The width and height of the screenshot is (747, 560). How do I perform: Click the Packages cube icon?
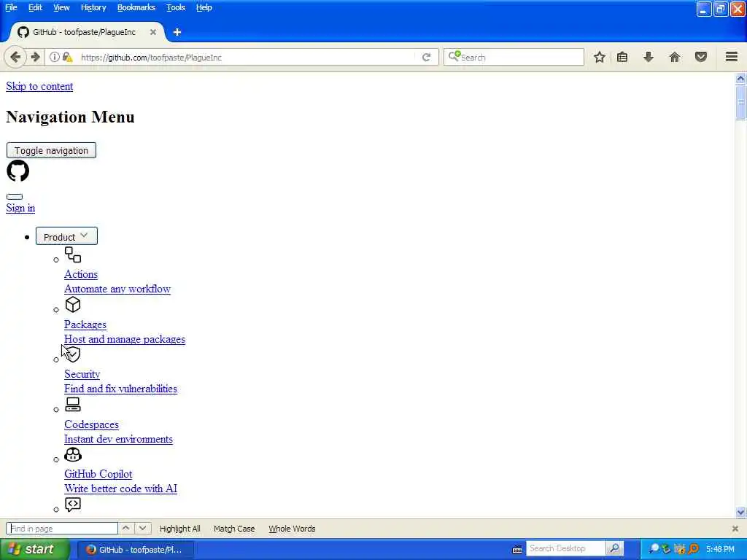[73, 305]
